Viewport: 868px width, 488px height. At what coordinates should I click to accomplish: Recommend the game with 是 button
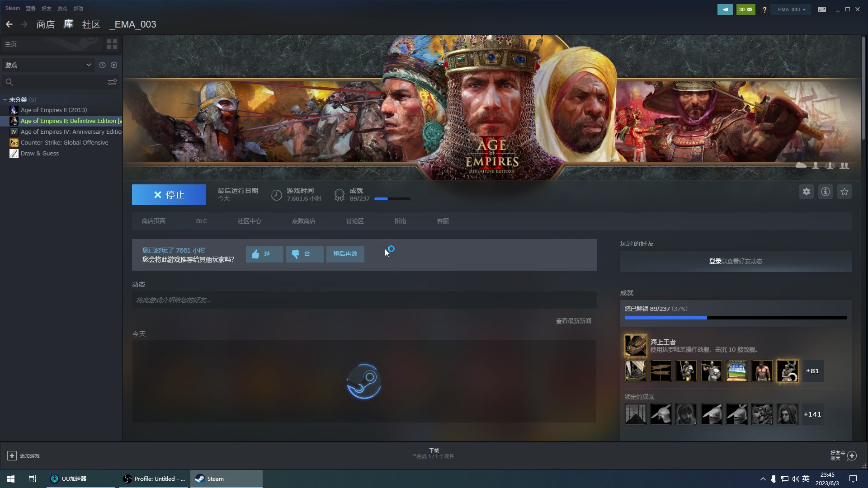(264, 254)
